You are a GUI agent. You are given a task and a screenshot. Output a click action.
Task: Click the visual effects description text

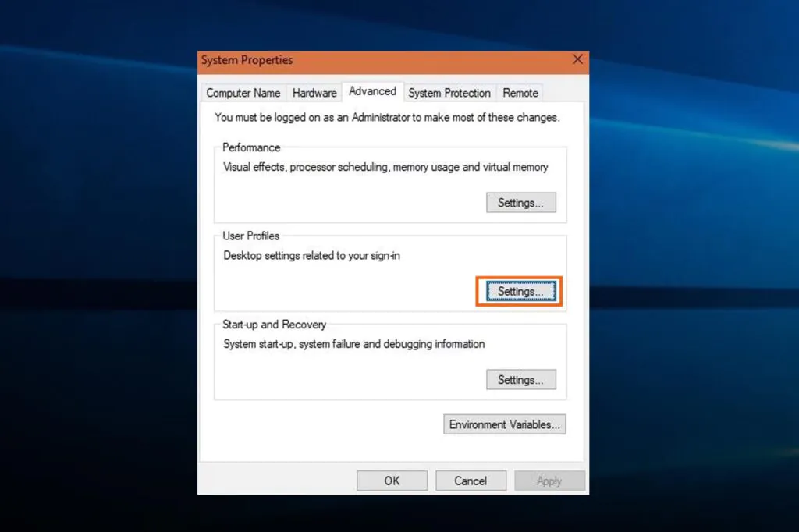point(385,167)
